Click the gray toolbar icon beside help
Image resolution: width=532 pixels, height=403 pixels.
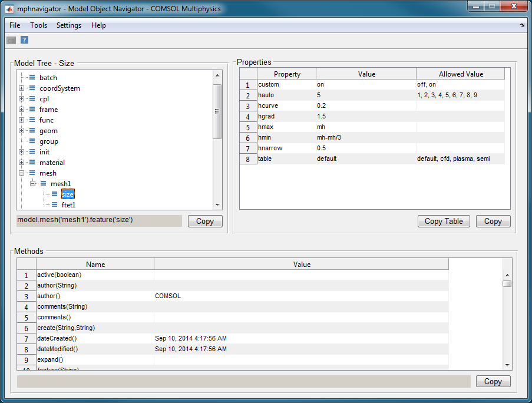11,40
